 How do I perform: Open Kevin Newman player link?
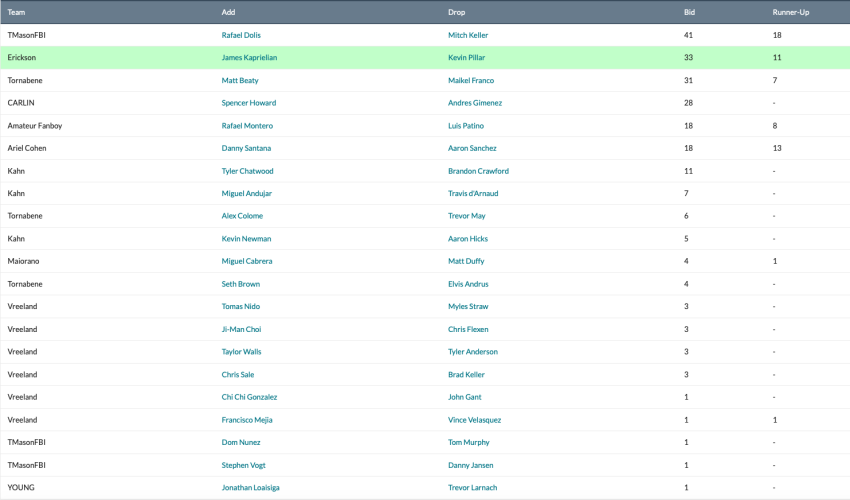click(x=246, y=239)
